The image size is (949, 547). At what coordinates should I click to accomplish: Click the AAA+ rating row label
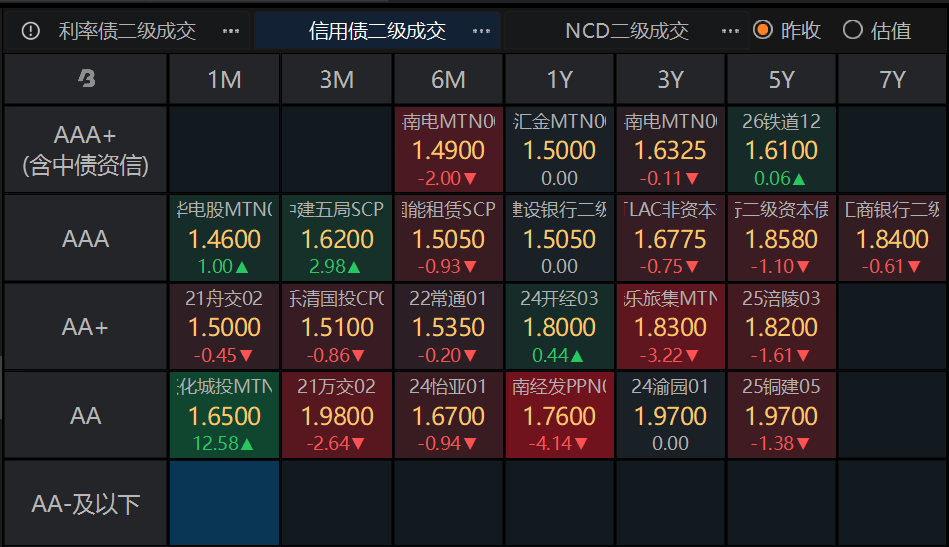tap(85, 149)
